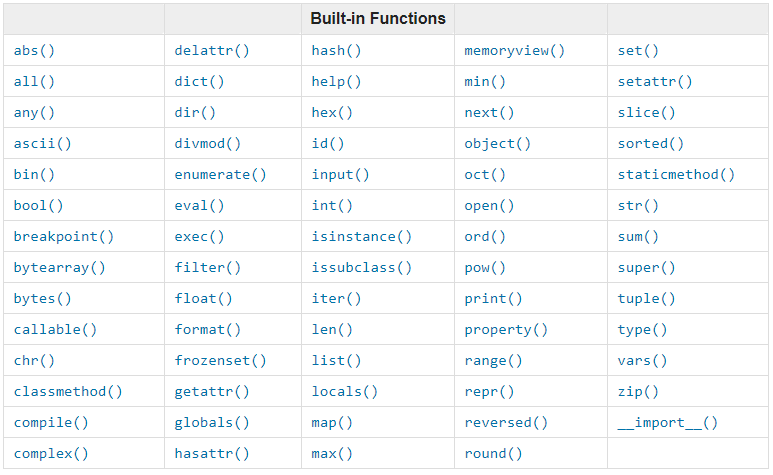Open the divmod() link
Screen dimensions: 773x475
click(x=208, y=144)
